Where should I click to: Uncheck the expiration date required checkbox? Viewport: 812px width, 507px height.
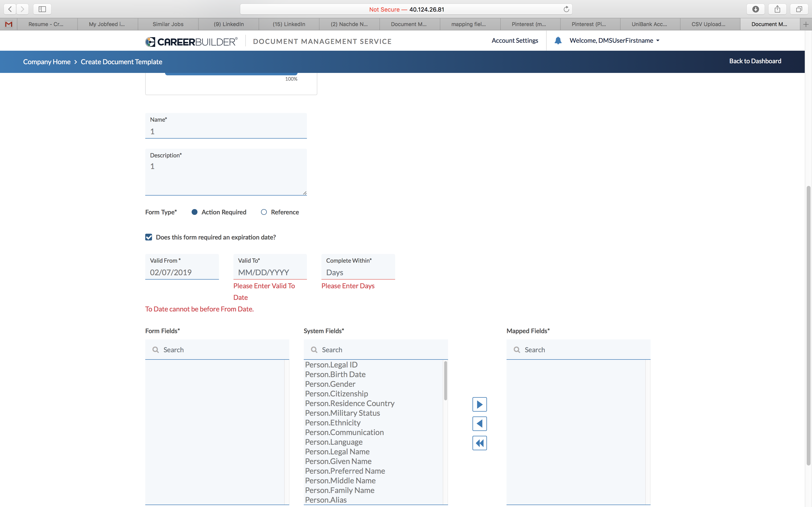149,237
